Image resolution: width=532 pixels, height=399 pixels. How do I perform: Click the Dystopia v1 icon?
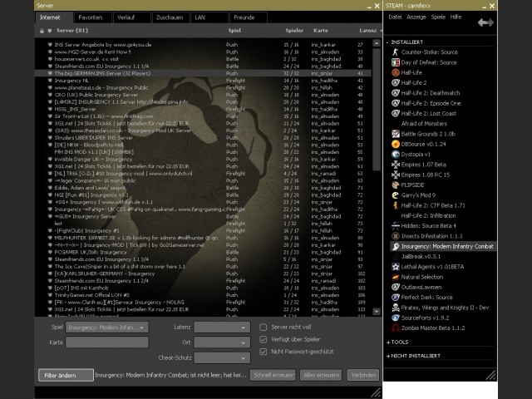pyautogui.click(x=396, y=154)
